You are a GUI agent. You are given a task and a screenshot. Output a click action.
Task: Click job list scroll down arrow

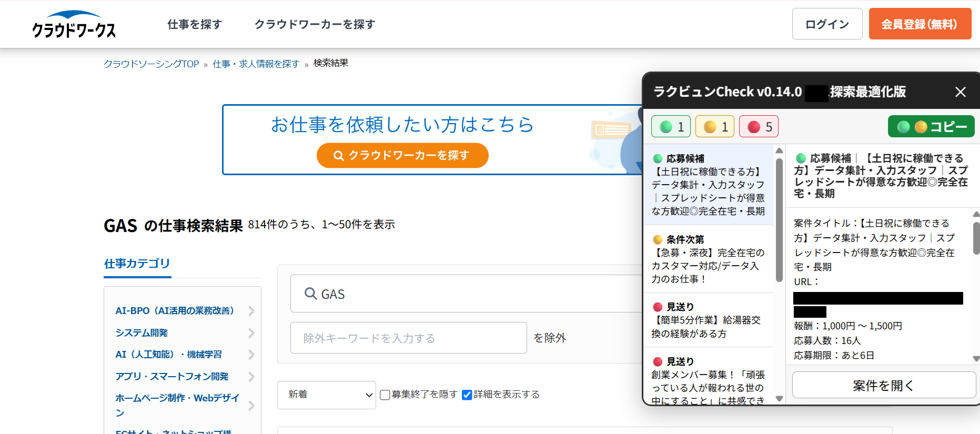click(x=780, y=399)
